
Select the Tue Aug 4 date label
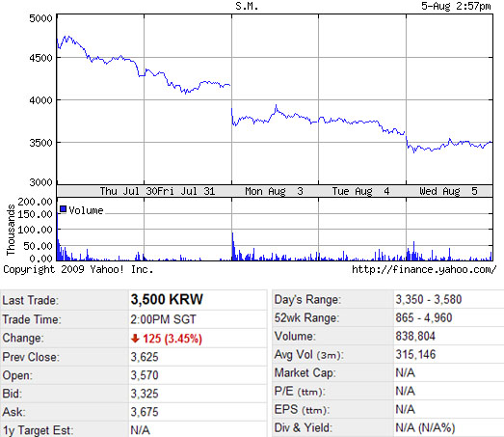360,191
